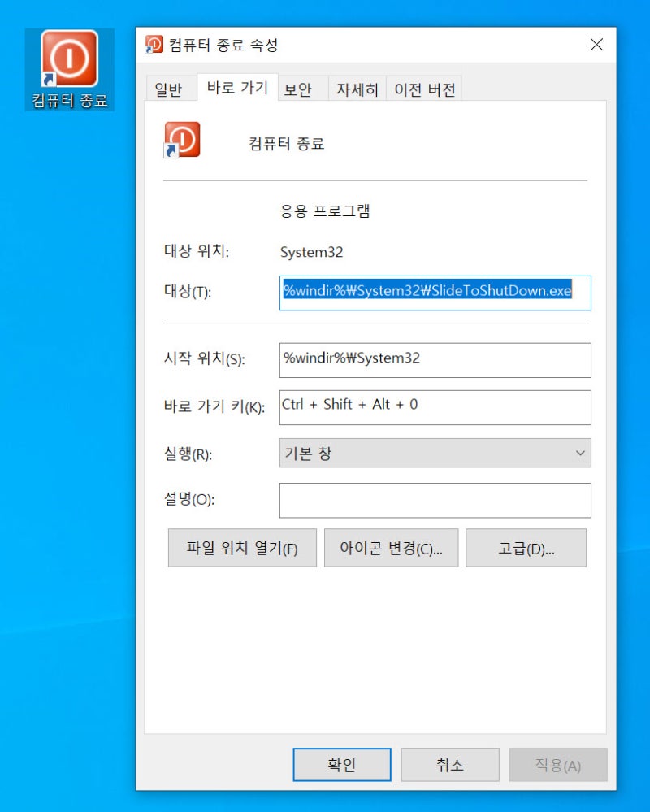
Task: Click the 바로 가기 키(K) shortcut field
Action: point(435,407)
